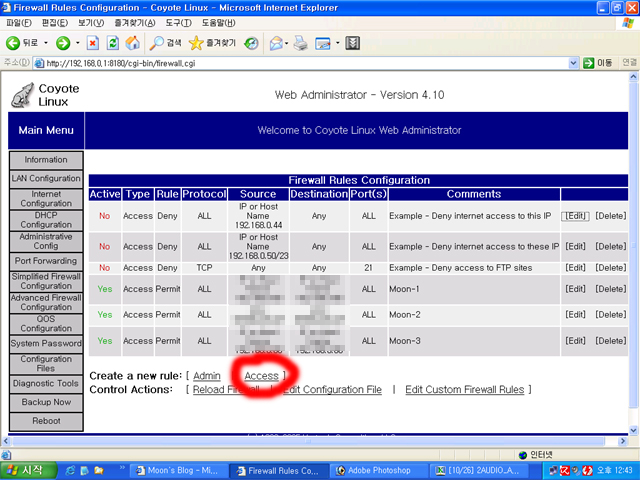Go to the Home page icon
Viewport: 640px width, 480px height.
click(132, 43)
